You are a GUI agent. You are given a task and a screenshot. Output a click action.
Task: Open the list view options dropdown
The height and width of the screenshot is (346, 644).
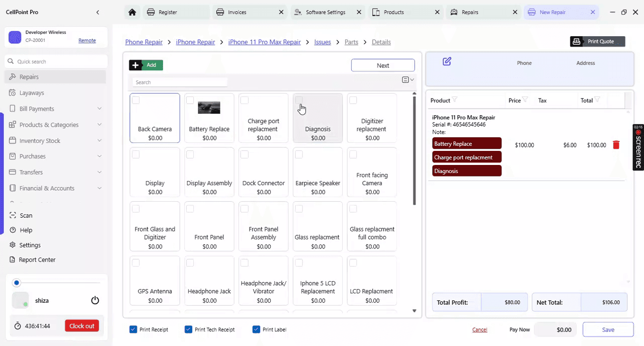click(x=408, y=80)
